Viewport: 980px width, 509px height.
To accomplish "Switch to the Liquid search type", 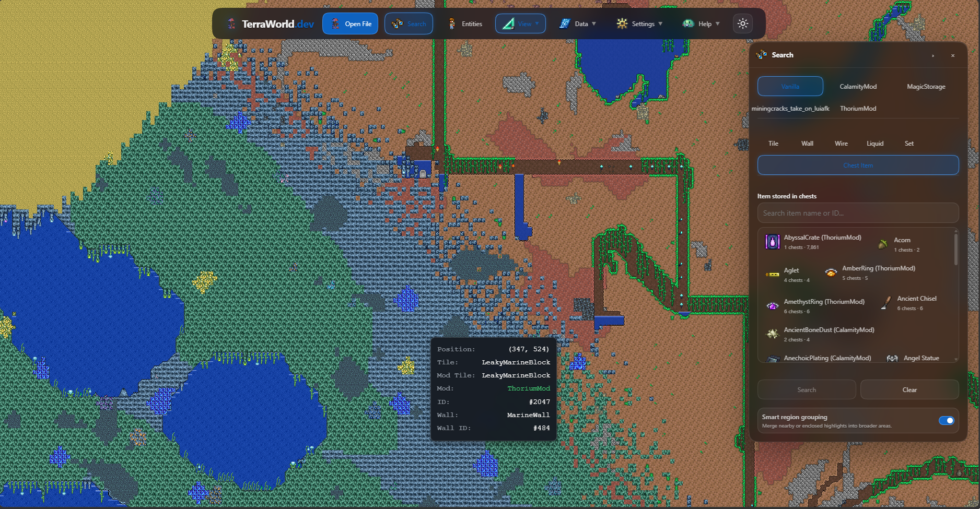I will (875, 143).
